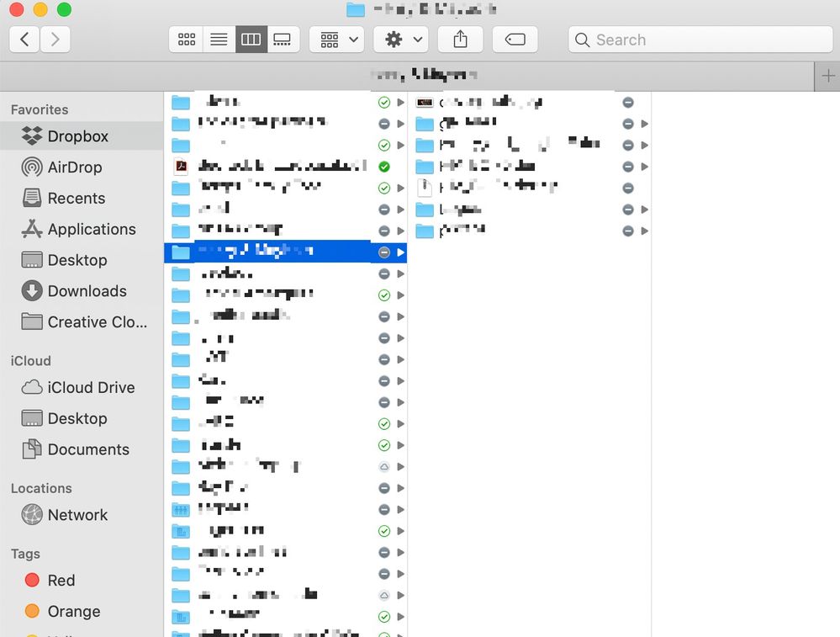The image size is (840, 637).
Task: Open the action gear menu
Action: pos(400,39)
